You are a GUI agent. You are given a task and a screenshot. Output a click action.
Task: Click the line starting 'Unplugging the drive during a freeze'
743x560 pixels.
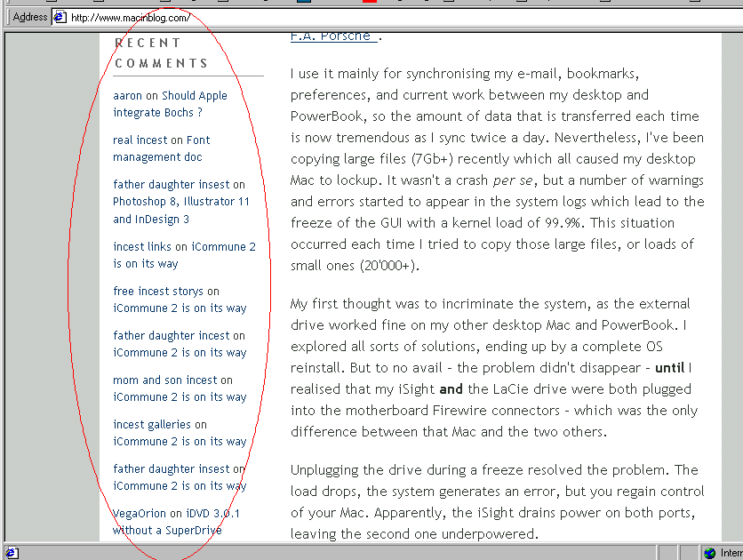click(494, 470)
